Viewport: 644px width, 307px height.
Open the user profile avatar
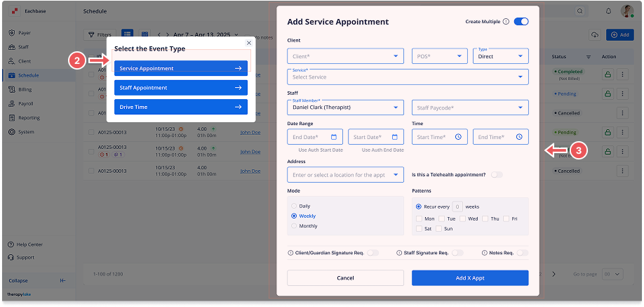(626, 11)
